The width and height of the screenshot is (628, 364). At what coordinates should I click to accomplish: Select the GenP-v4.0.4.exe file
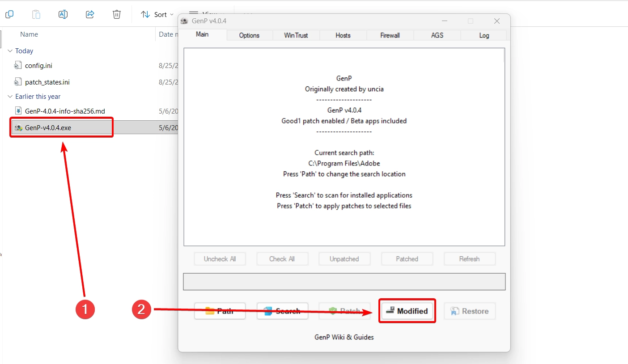click(x=48, y=128)
